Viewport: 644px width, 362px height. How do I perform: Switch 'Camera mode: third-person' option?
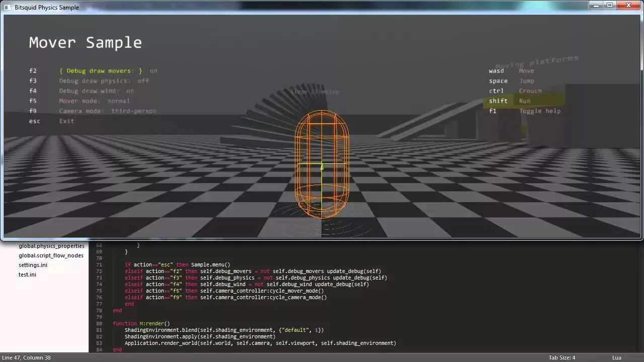(108, 111)
